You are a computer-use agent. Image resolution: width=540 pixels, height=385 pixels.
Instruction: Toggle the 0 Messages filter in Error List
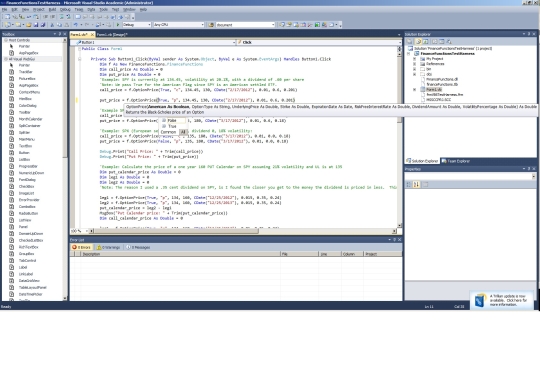138,247
